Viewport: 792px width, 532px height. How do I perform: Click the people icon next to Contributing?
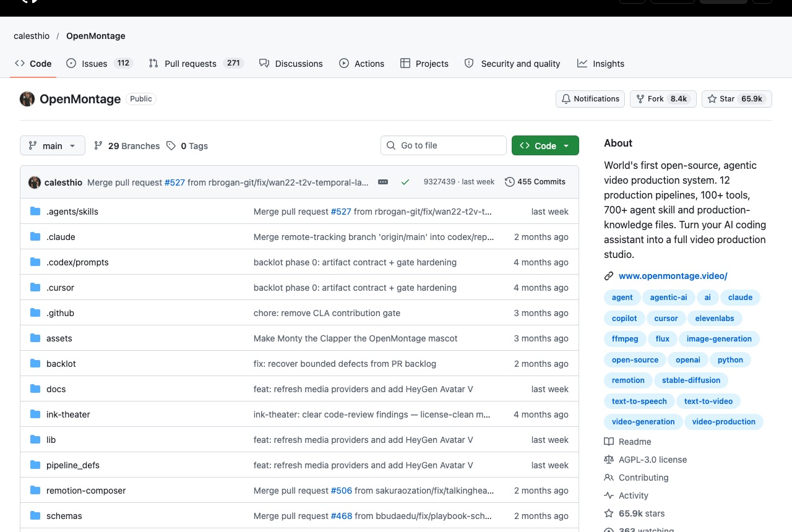(x=609, y=478)
